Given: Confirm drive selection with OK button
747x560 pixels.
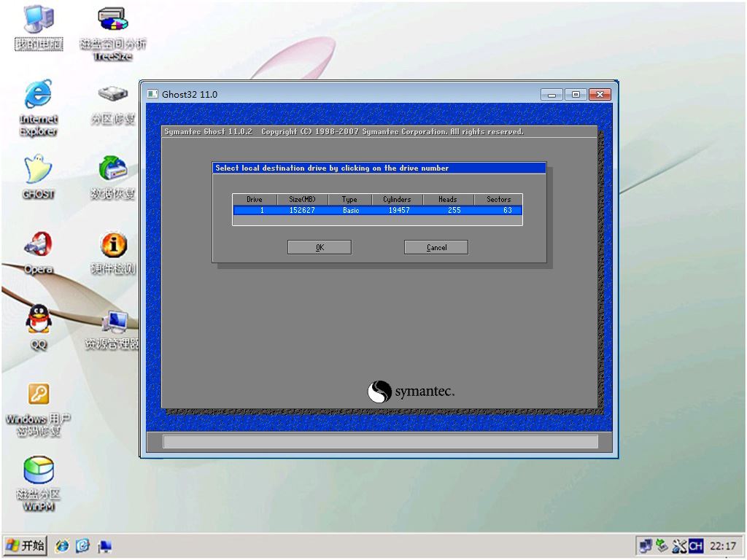Looking at the screenshot, I should coord(320,247).
